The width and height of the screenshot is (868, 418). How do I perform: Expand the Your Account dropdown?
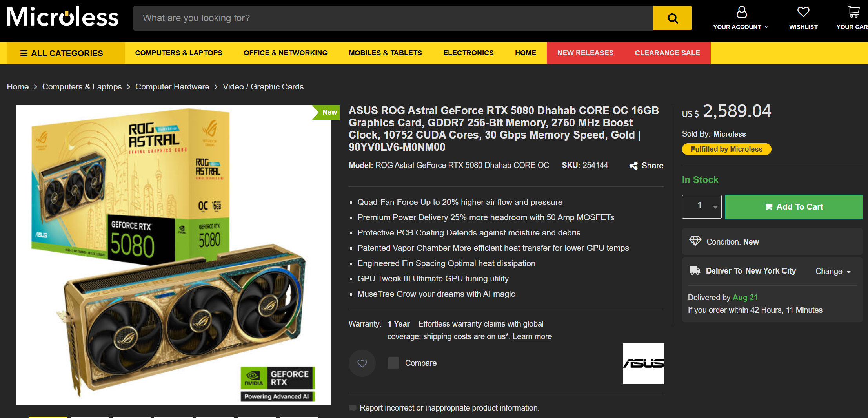pyautogui.click(x=741, y=18)
